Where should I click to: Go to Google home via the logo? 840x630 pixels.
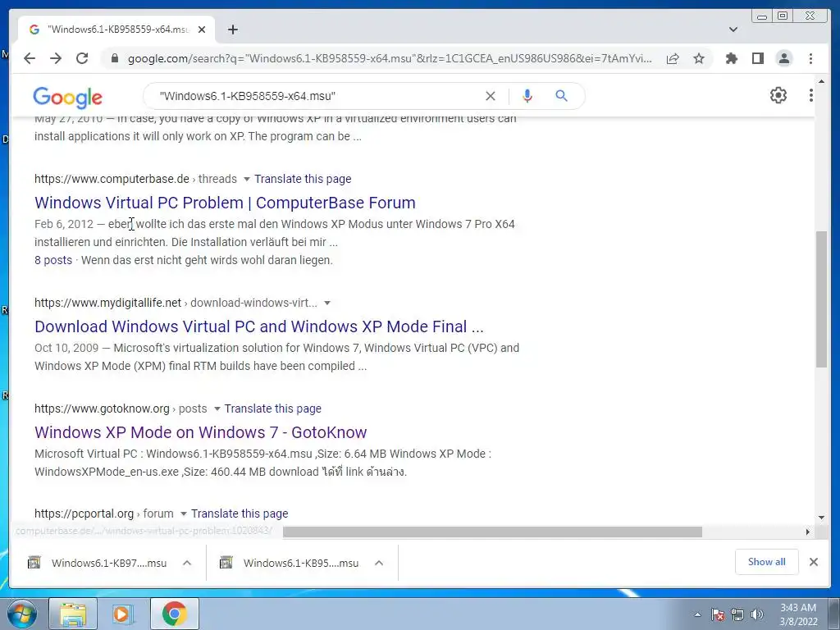[x=67, y=98]
